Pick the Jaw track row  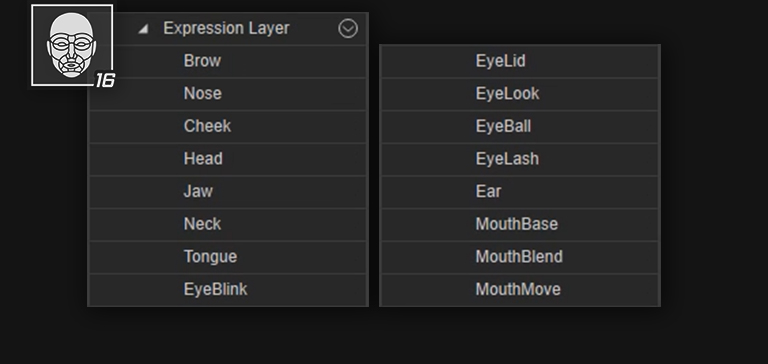click(228, 192)
